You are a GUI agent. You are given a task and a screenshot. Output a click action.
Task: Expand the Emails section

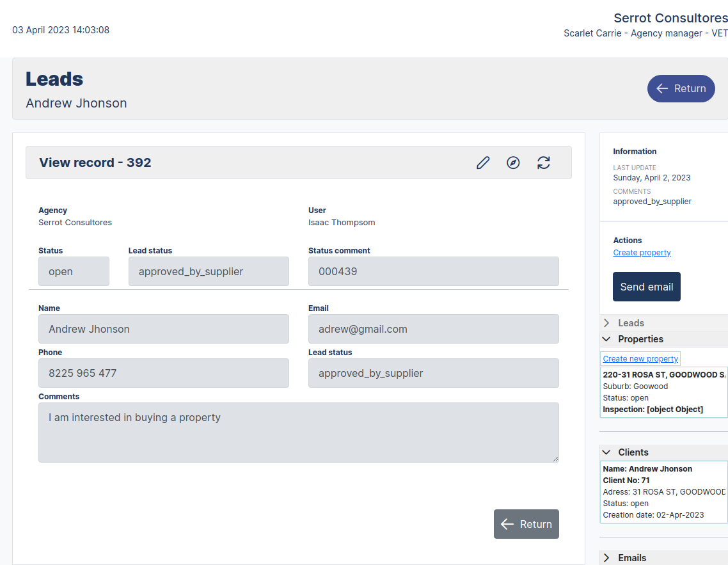point(606,558)
